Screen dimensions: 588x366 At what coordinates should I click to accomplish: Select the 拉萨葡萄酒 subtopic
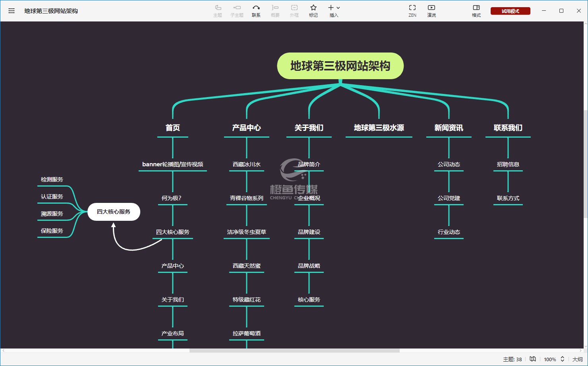pos(247,333)
